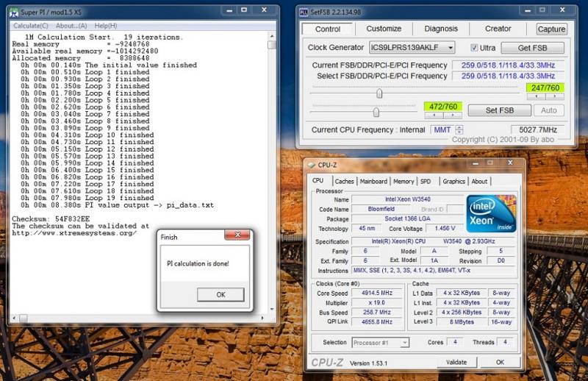Select the Control tab in SetFSB

328,29
